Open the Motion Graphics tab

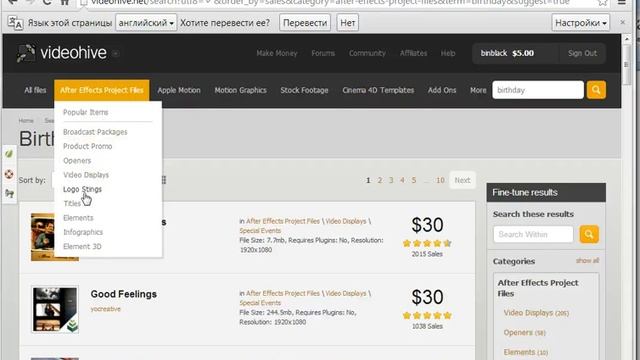click(240, 90)
